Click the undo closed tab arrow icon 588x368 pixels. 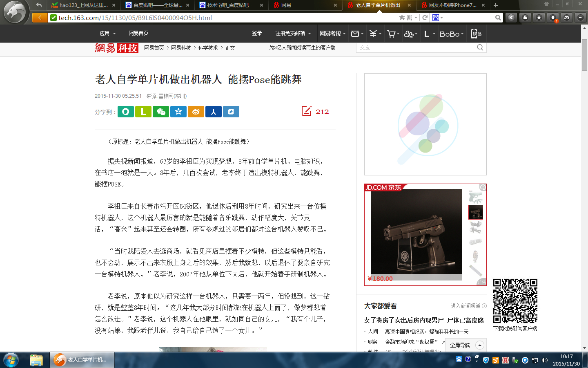click(x=39, y=5)
